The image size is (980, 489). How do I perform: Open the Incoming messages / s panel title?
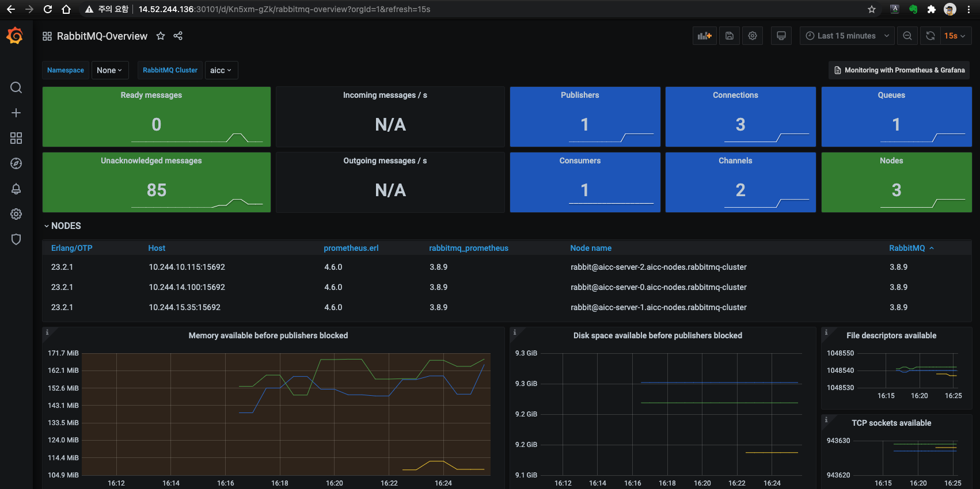[385, 95]
